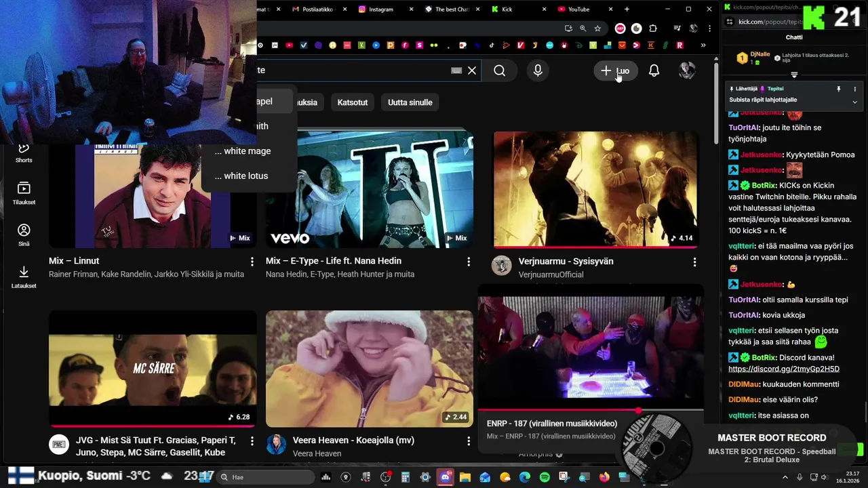Open the browser extensions puzzle icon
868x488 pixels.
(x=653, y=28)
